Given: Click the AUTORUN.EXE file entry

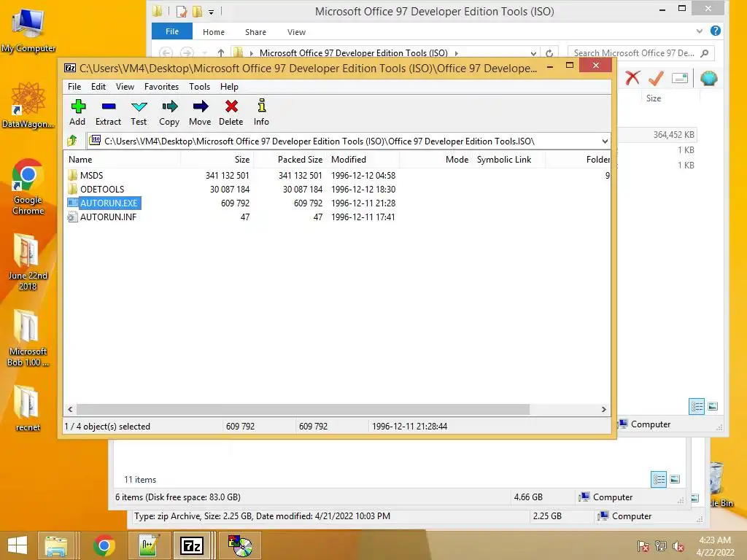Looking at the screenshot, I should (109, 203).
